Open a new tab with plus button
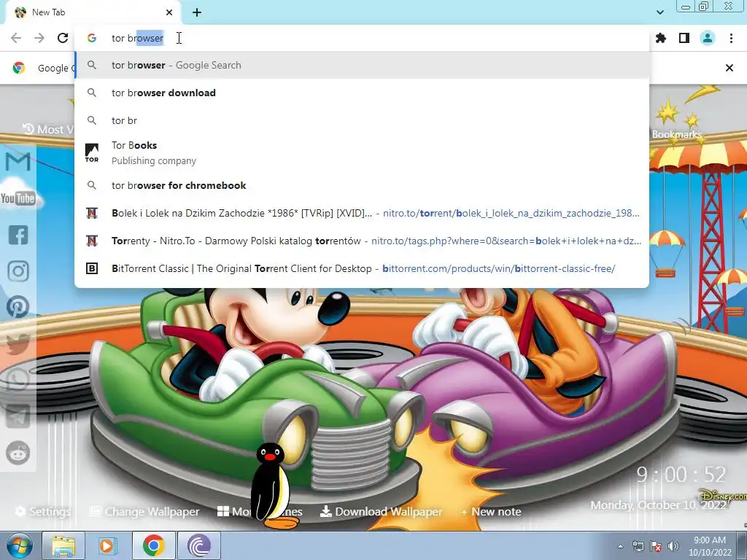747x560 pixels. coord(197,12)
